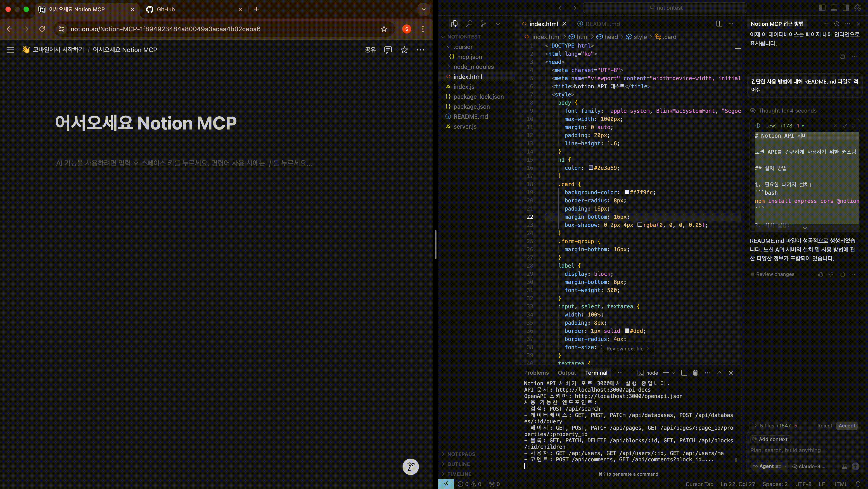The height and width of the screenshot is (489, 868).
Task: Switch to the README.md editor tab
Action: [x=602, y=24]
